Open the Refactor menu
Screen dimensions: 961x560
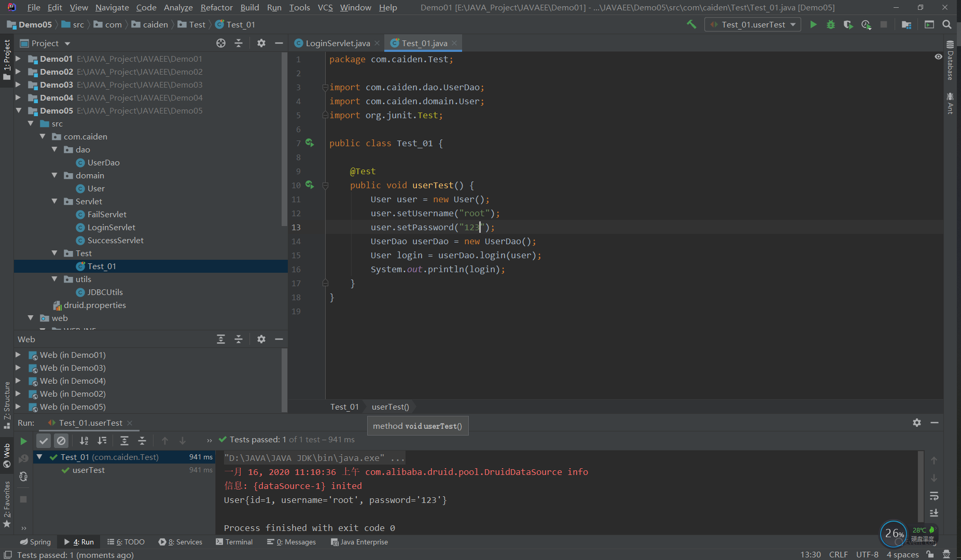[216, 7]
